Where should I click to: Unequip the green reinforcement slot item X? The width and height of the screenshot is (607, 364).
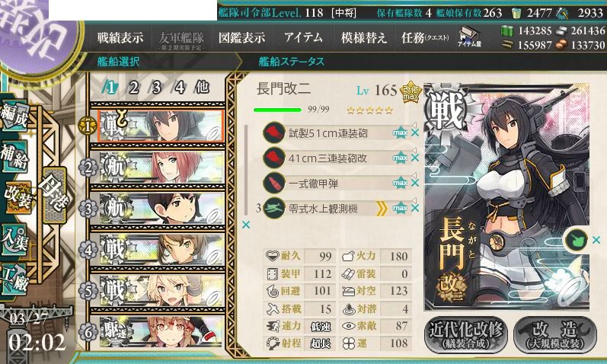coord(596,240)
